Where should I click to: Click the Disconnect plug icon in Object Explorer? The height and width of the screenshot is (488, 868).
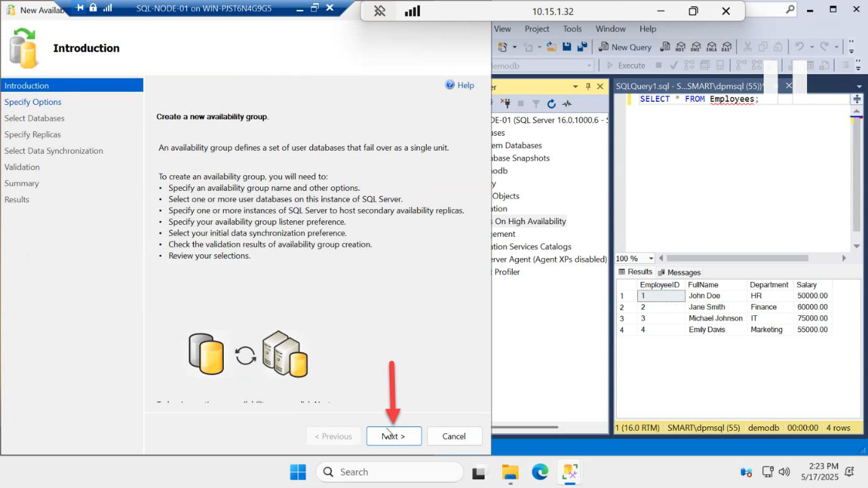pyautogui.click(x=506, y=104)
